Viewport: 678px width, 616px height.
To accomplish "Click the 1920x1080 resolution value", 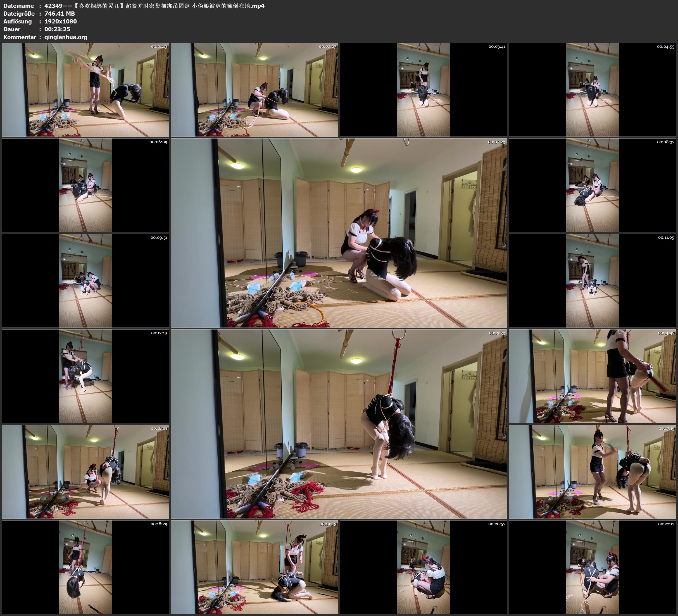I will 61,21.
